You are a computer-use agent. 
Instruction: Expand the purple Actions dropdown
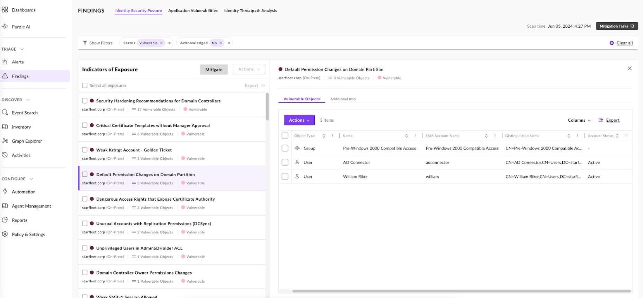pos(299,120)
